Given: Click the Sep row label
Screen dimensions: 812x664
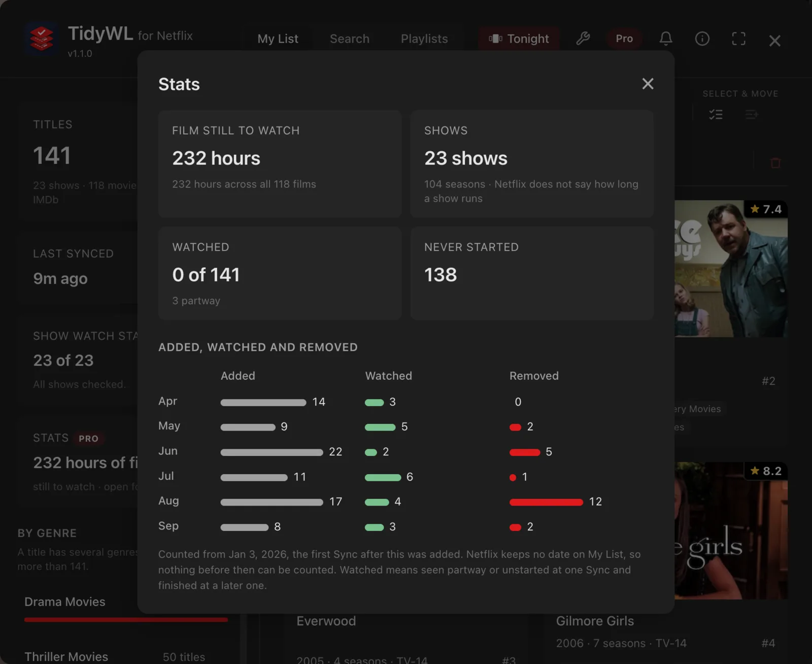Looking at the screenshot, I should click(168, 526).
